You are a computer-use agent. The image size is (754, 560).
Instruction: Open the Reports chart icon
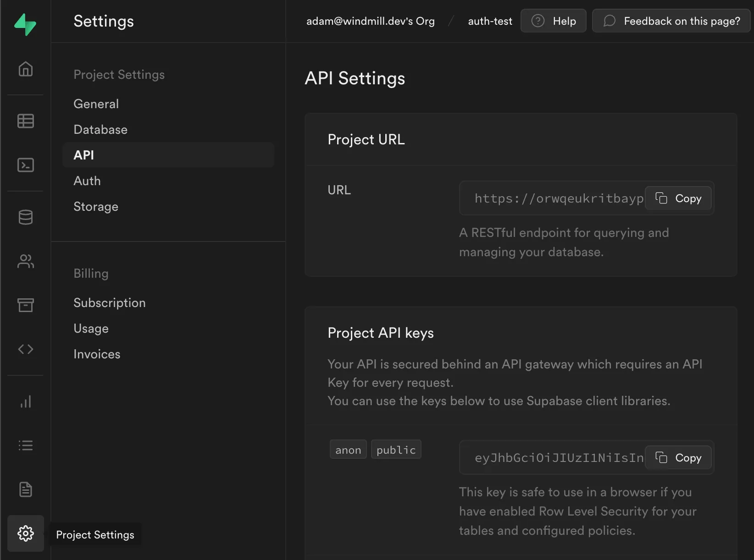(x=25, y=401)
